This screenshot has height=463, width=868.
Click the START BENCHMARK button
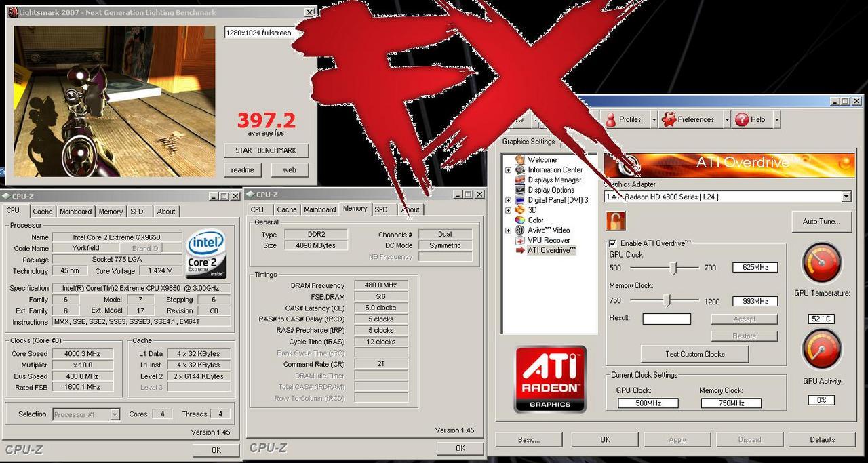click(x=266, y=150)
